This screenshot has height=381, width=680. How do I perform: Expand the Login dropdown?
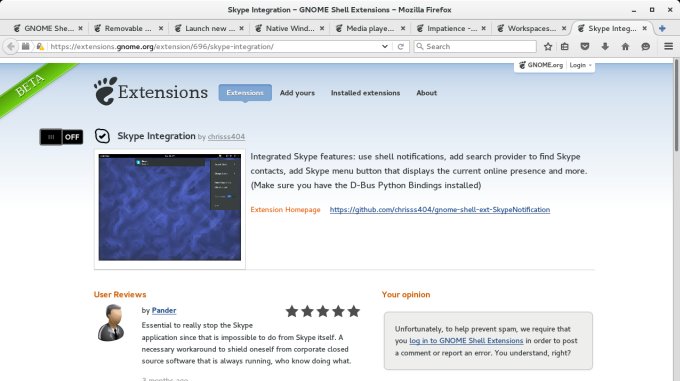point(580,65)
